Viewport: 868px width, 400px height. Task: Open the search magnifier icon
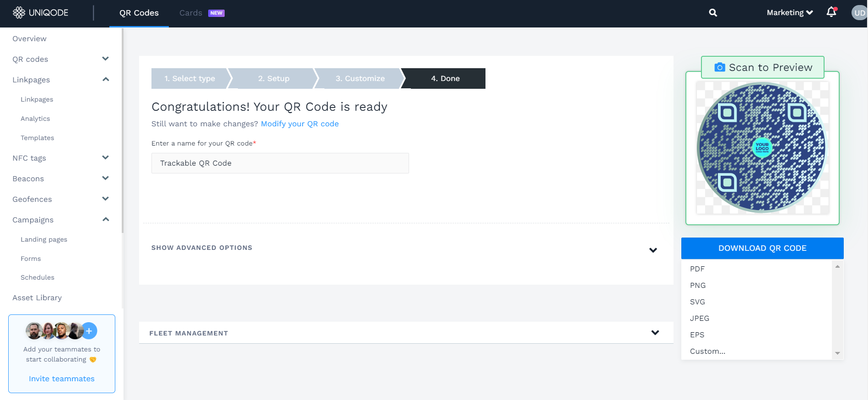[713, 13]
